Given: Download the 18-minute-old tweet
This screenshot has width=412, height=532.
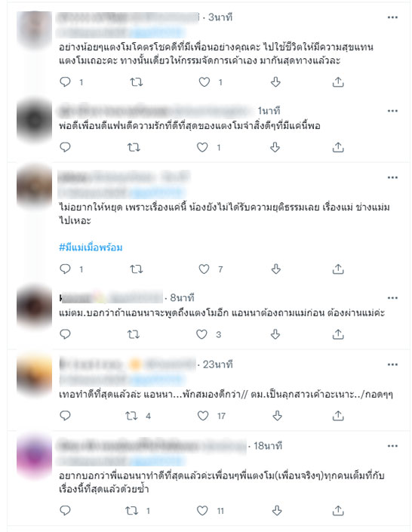Looking at the screenshot, I should coord(277,510).
